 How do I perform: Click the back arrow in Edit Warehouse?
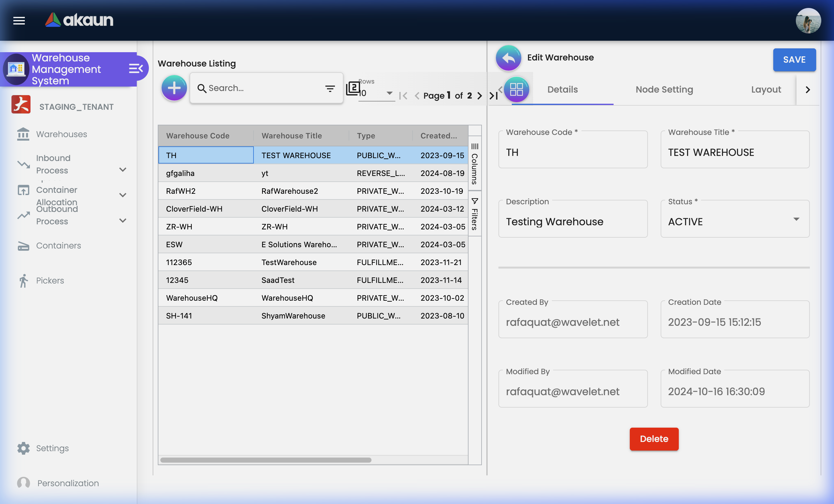(x=508, y=58)
